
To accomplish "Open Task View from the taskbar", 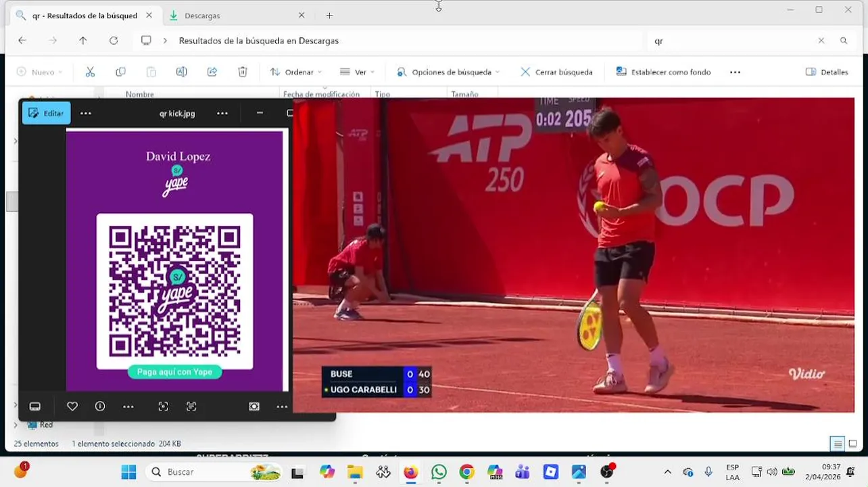I will 297,473.
